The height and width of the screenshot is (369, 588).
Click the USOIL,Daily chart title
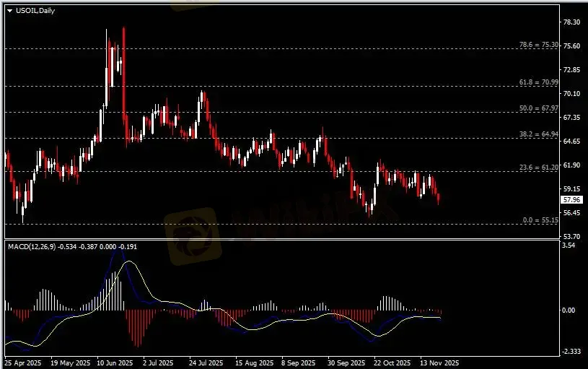(35, 11)
